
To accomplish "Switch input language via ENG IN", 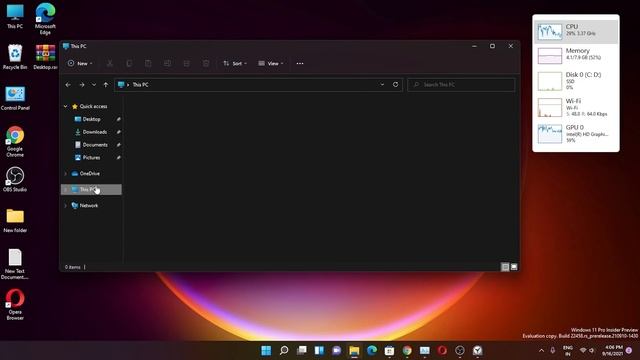I will pyautogui.click(x=567, y=351).
